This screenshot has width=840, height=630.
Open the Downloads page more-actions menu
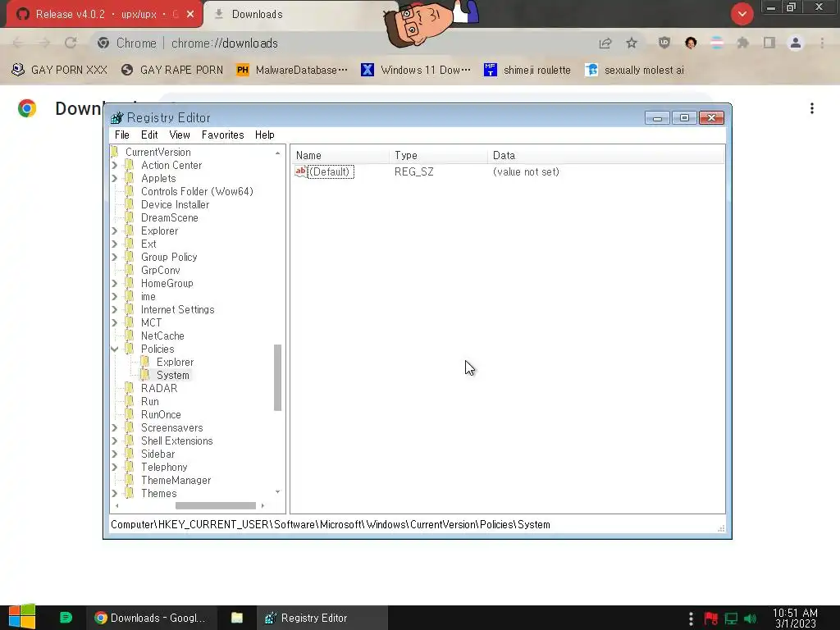[812, 109]
